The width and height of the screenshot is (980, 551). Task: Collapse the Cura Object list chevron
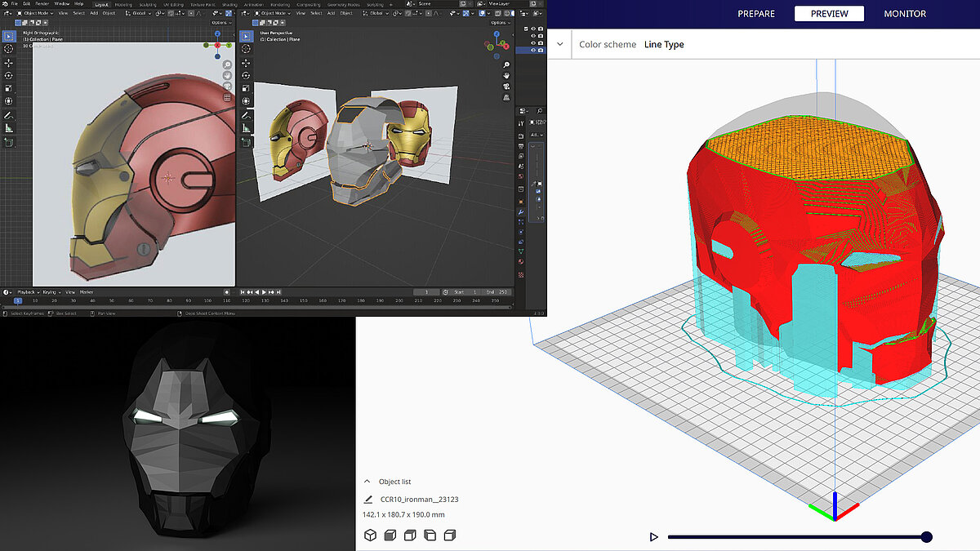click(367, 482)
